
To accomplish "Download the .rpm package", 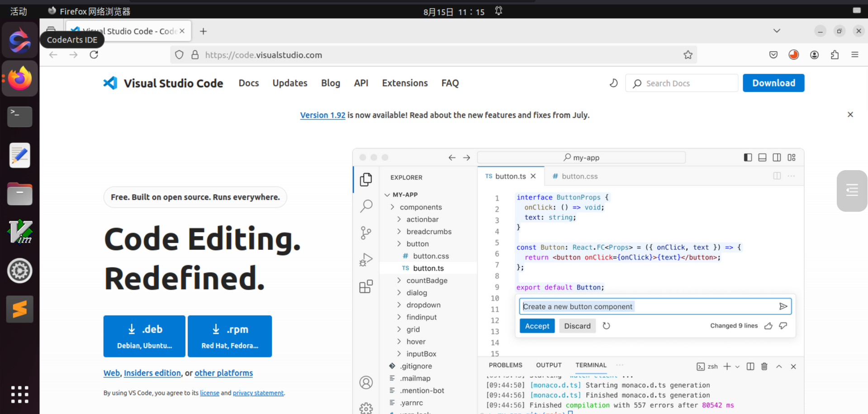I will 230,336.
